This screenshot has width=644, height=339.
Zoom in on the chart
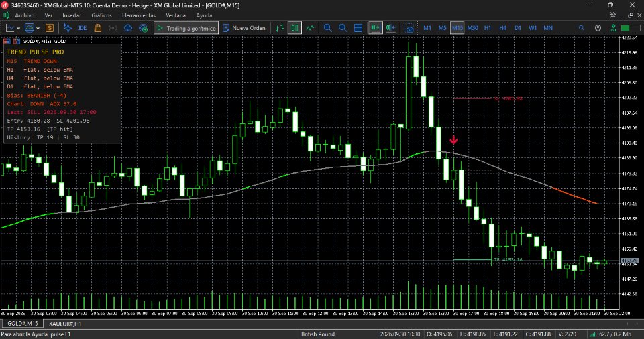(x=328, y=28)
